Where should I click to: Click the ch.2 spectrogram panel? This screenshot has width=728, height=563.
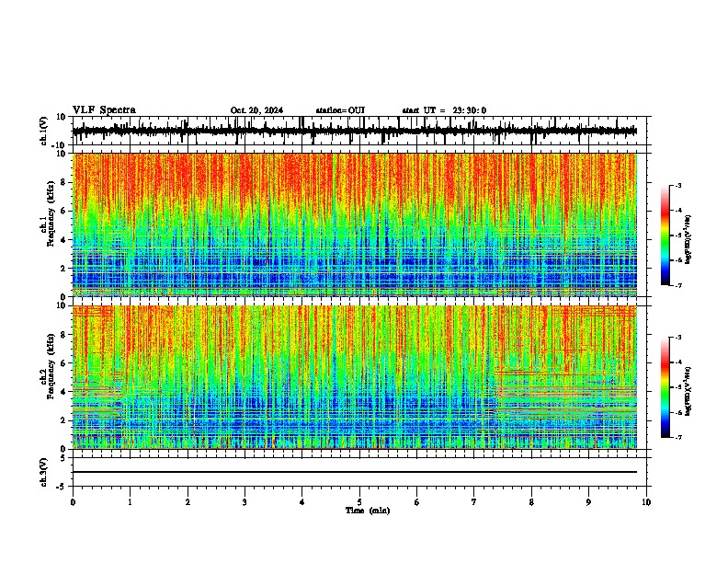[x=355, y=377]
